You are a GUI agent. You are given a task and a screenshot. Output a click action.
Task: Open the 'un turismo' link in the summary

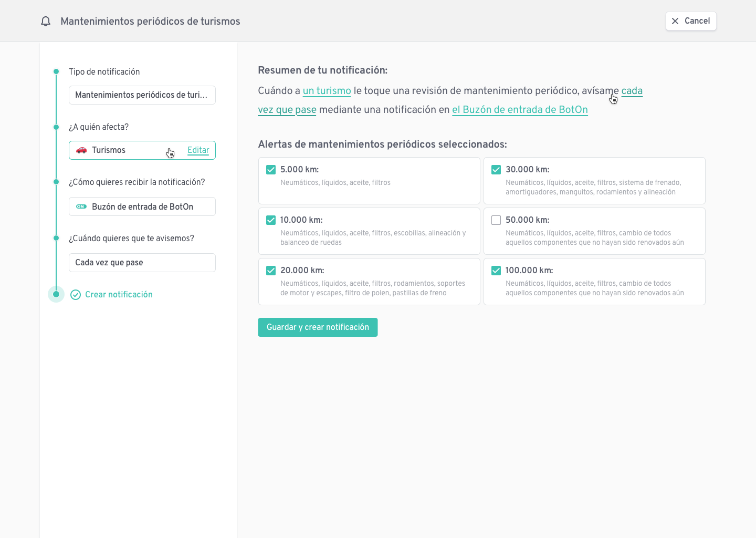327,90
